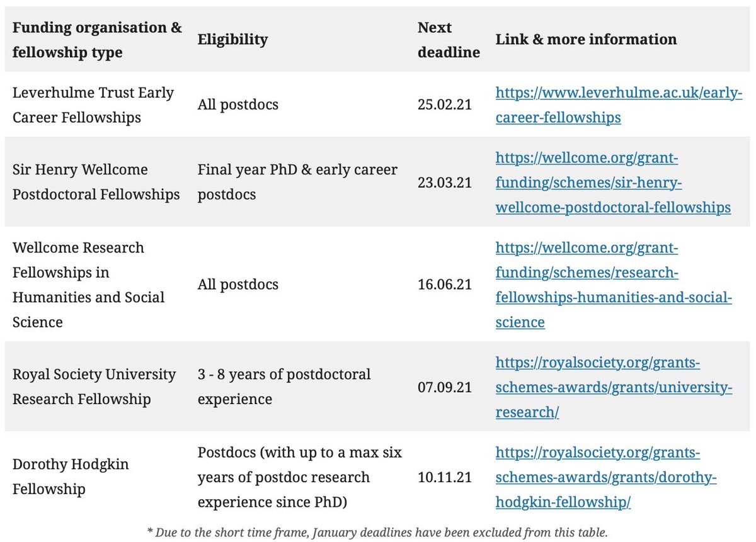Click the 10.11.21 deadline cell
Image resolution: width=756 pixels, height=542 pixels.
(445, 477)
